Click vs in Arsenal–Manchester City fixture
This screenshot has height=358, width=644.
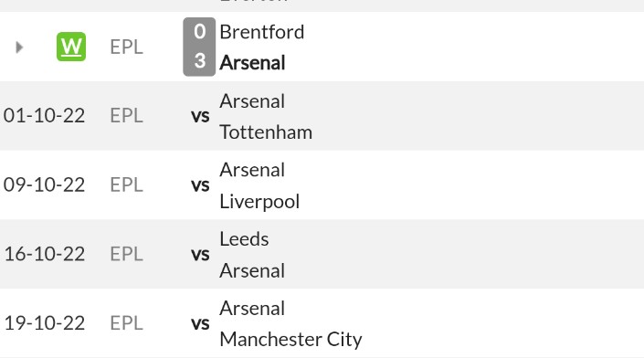tap(200, 324)
